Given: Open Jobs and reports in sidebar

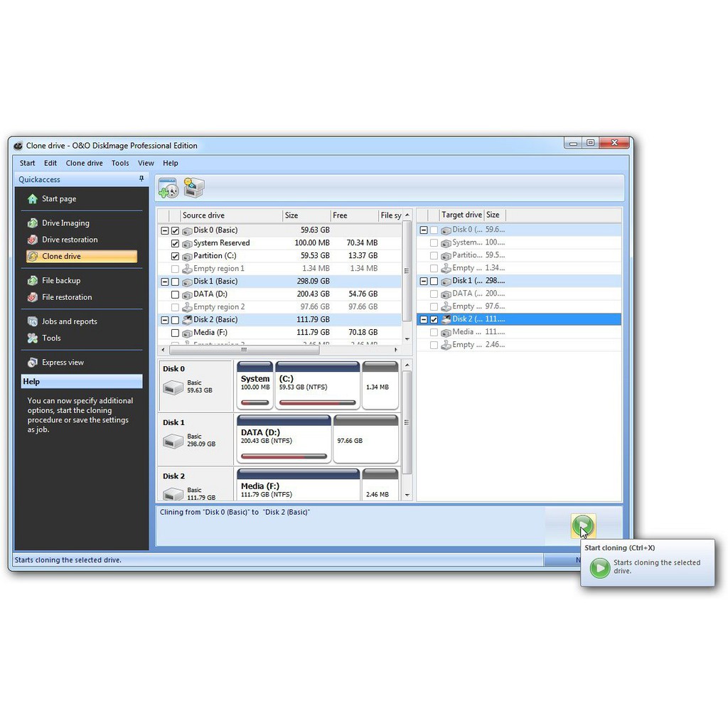Looking at the screenshot, I should pyautogui.click(x=69, y=321).
